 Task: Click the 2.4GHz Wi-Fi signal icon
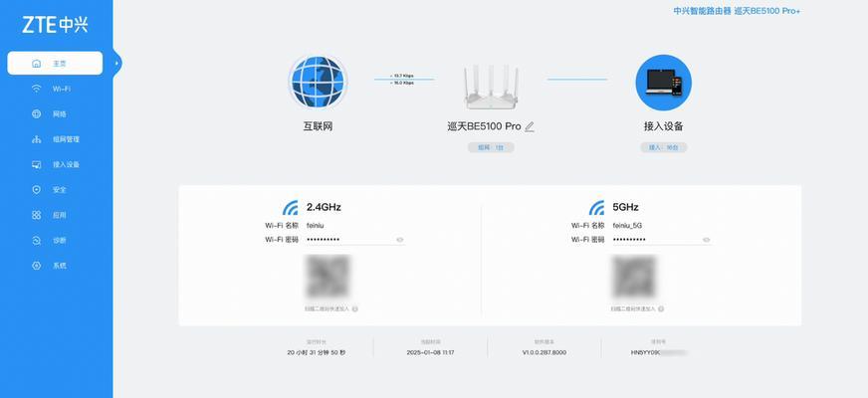click(x=291, y=208)
